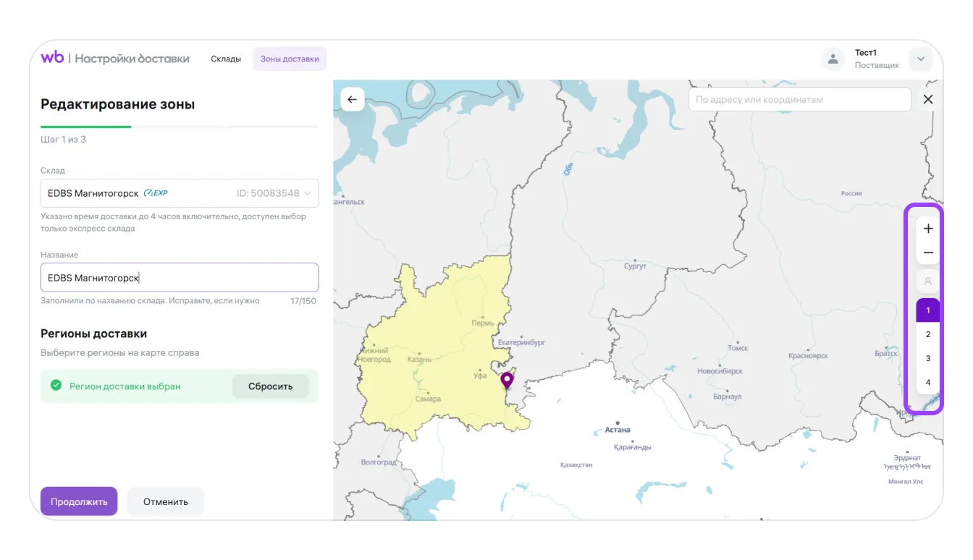This screenshot has height=560, width=973.
Task: Click the person location icon on map
Action: (x=928, y=281)
